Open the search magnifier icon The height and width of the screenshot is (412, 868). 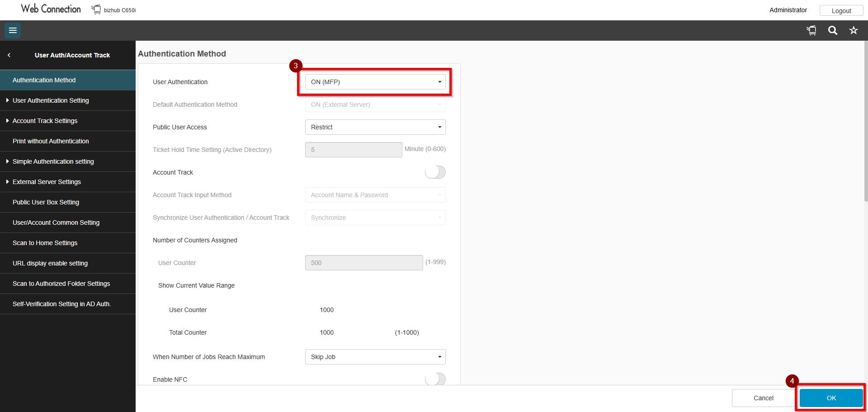click(x=832, y=30)
